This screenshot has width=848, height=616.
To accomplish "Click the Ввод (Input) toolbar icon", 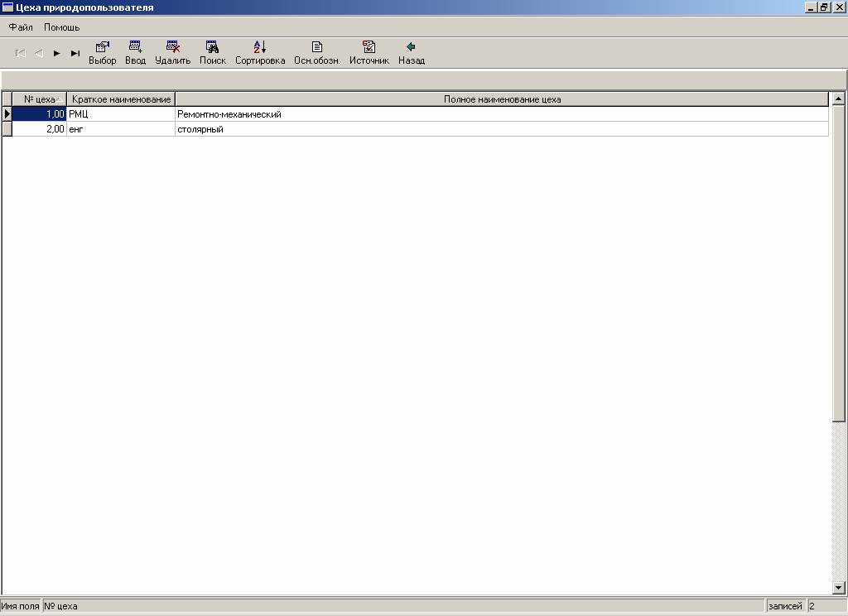I will pyautogui.click(x=135, y=48).
